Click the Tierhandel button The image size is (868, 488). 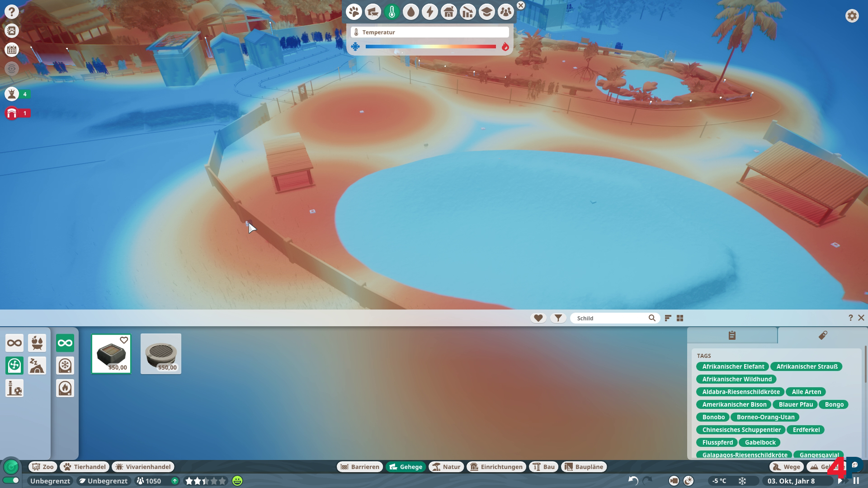click(85, 467)
